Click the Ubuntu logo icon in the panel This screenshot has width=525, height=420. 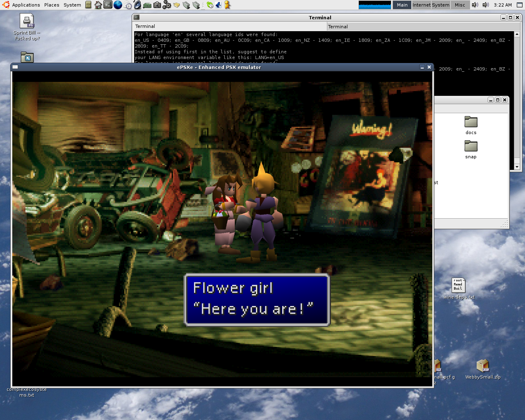pyautogui.click(x=5, y=5)
